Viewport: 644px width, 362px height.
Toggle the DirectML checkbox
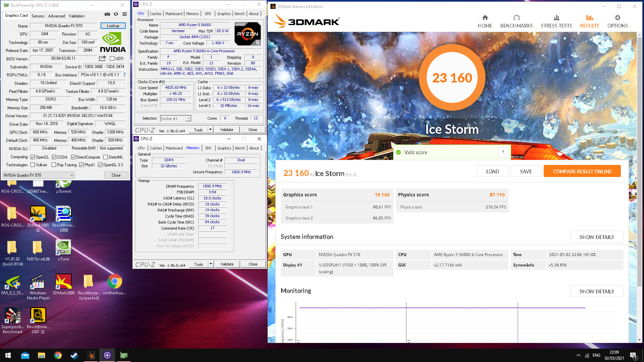(105, 157)
